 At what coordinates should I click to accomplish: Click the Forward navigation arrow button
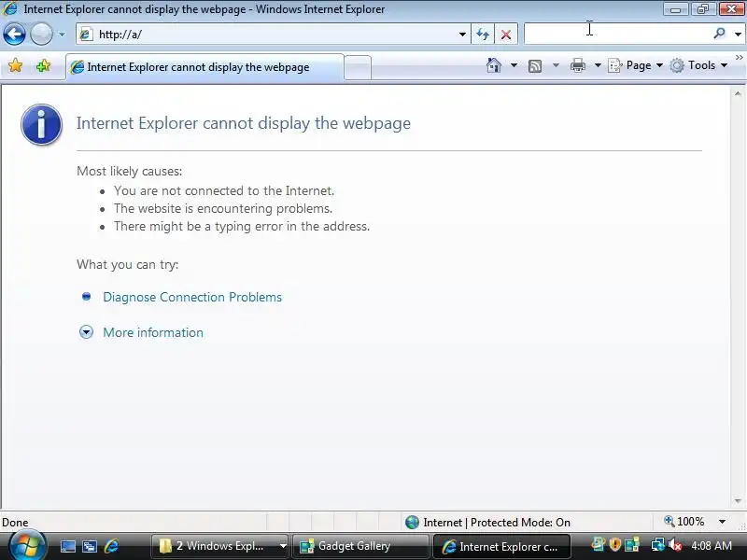[x=41, y=35]
